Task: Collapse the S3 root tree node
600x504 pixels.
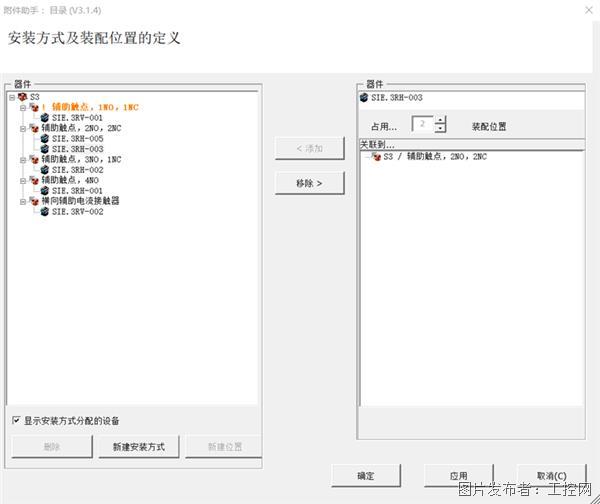Action: tap(11, 97)
